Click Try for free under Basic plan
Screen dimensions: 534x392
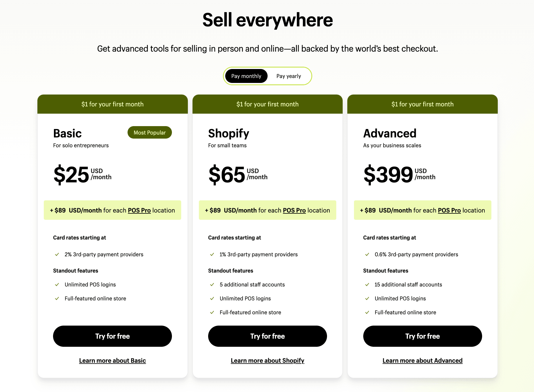[x=112, y=336]
